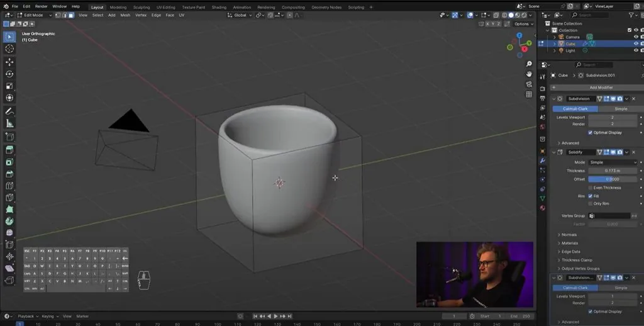The width and height of the screenshot is (644, 326).
Task: Activate the 3D Cursor tool
Action: pyautogui.click(x=9, y=49)
